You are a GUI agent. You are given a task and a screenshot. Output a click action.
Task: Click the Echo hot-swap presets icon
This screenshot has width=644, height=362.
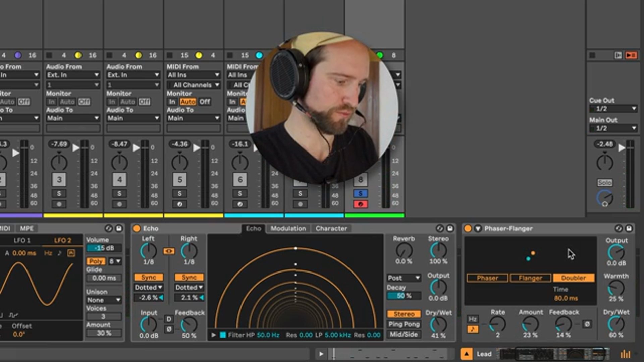pos(440,228)
